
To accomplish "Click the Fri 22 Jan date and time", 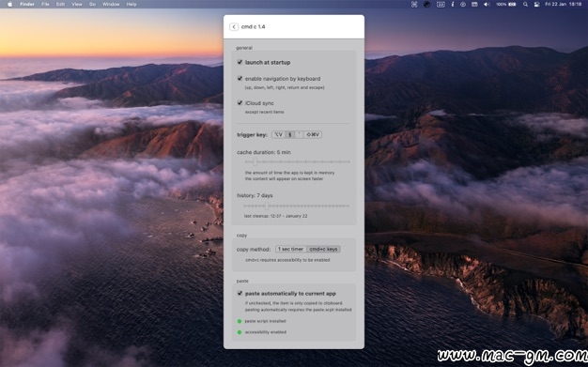I will 563,4.
